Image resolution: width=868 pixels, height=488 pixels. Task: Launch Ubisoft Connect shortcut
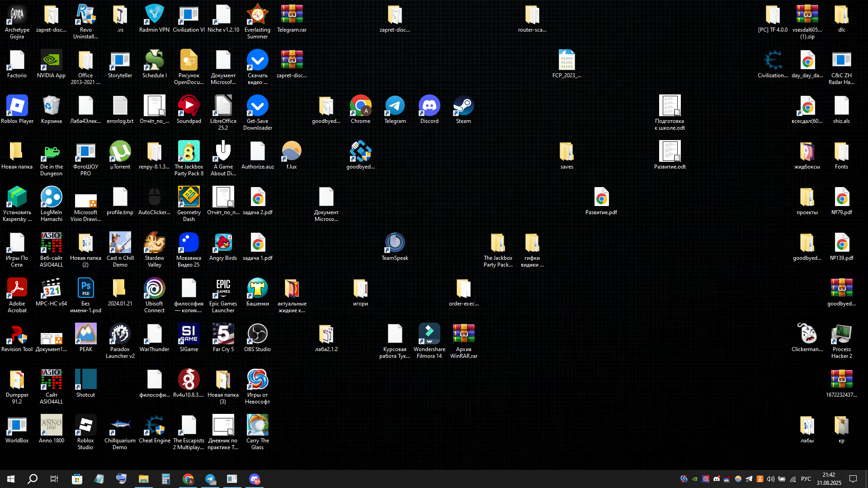point(155,296)
